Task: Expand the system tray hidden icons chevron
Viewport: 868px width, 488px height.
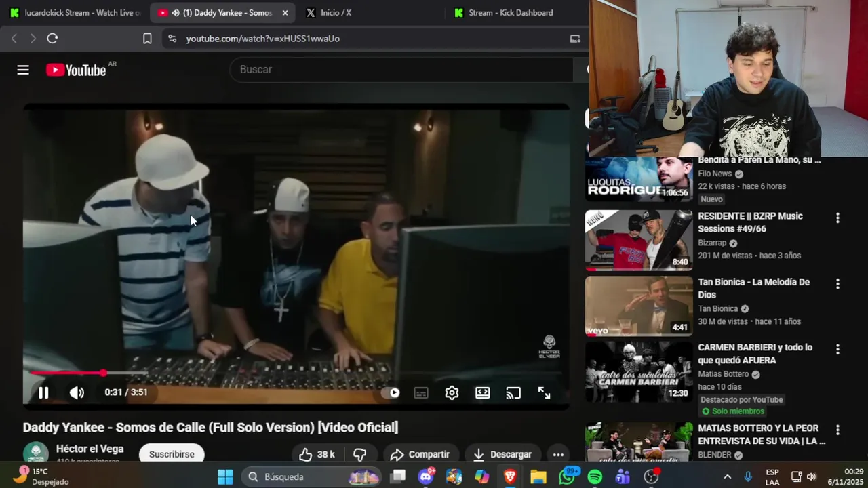Action: click(727, 476)
